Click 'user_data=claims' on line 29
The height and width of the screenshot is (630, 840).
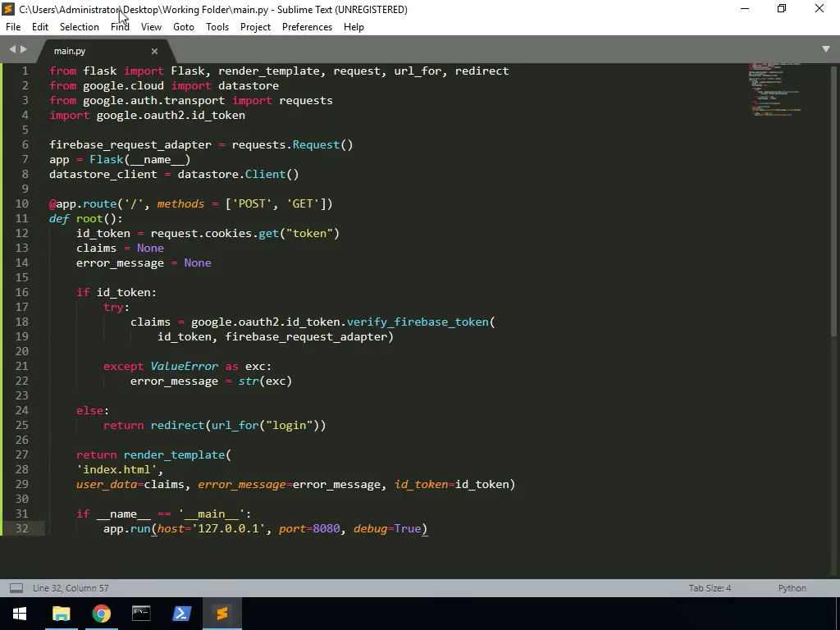coord(130,484)
